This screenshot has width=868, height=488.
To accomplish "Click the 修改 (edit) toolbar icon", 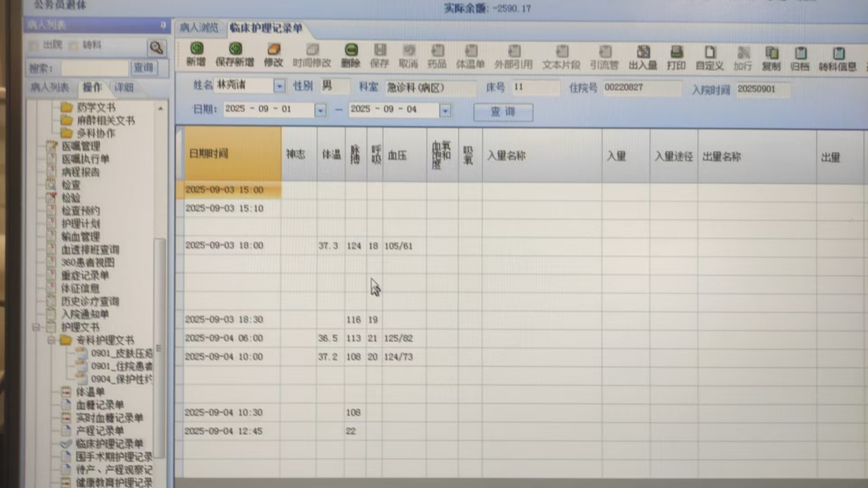I will coord(274,50).
